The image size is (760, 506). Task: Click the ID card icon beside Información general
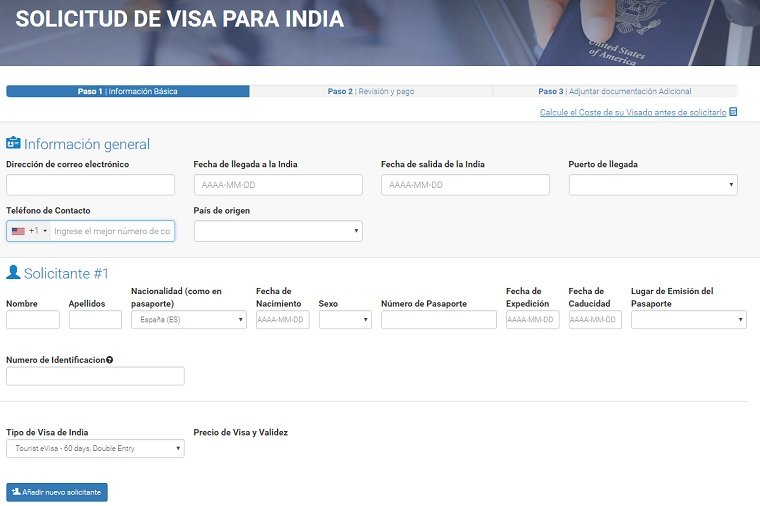[13, 143]
